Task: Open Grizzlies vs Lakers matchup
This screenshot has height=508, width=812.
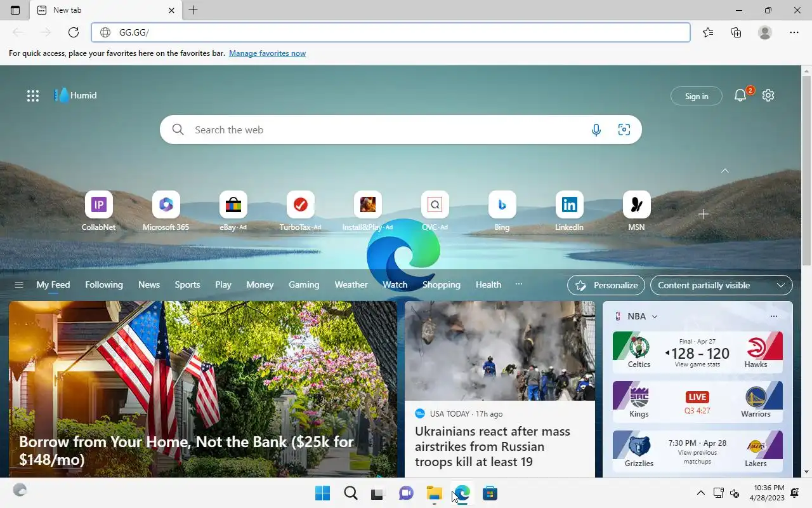Action: click(698, 451)
